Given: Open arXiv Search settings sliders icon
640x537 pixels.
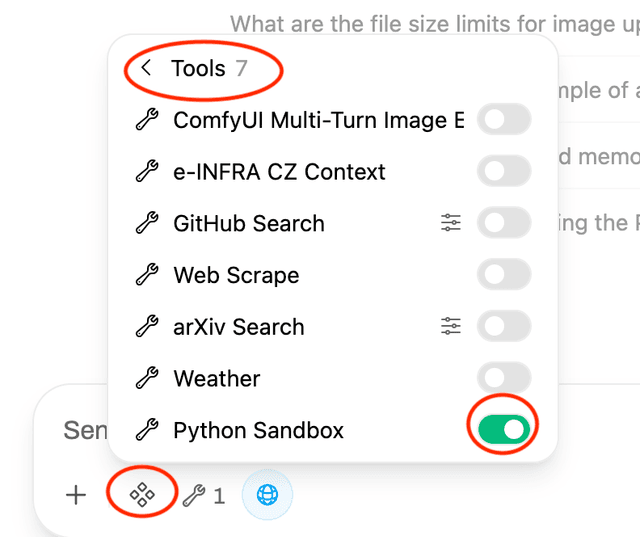Looking at the screenshot, I should pos(451,326).
